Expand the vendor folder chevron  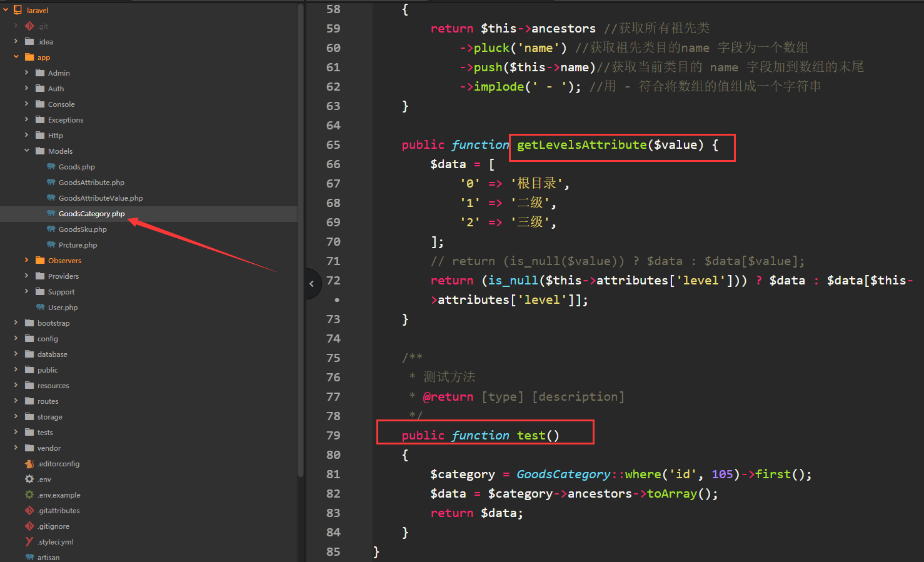[16, 448]
